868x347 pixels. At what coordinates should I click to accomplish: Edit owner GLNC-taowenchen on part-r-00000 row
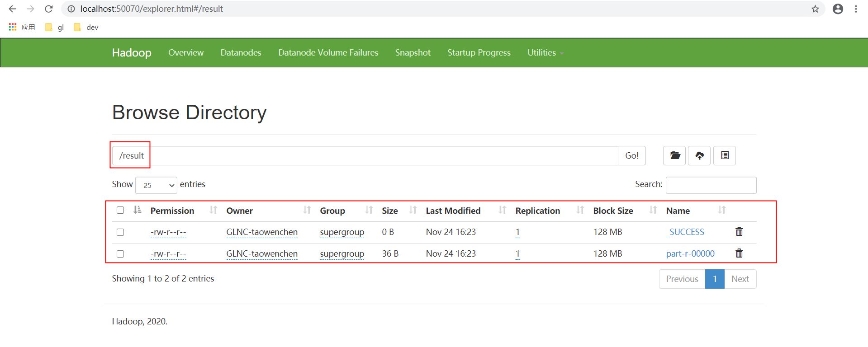tap(262, 253)
